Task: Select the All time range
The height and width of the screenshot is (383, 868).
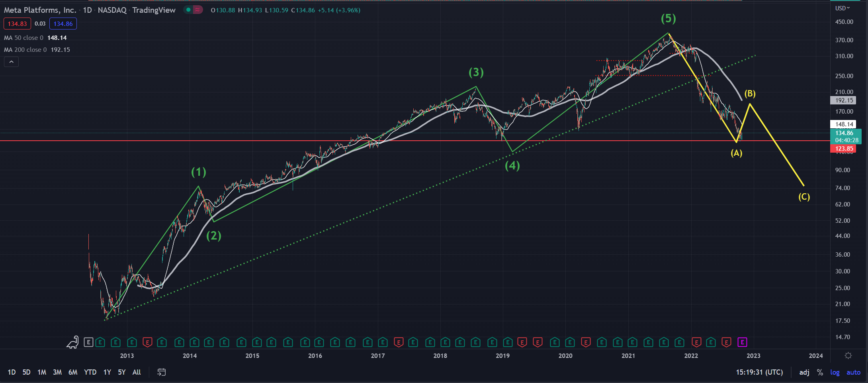Action: 137,372
